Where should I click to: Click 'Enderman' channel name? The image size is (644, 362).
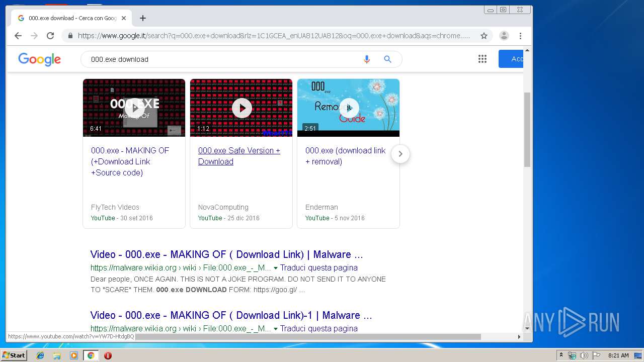[x=321, y=207]
